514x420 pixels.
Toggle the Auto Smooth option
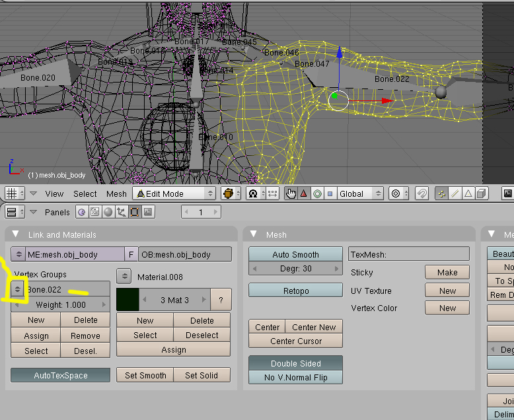296,254
